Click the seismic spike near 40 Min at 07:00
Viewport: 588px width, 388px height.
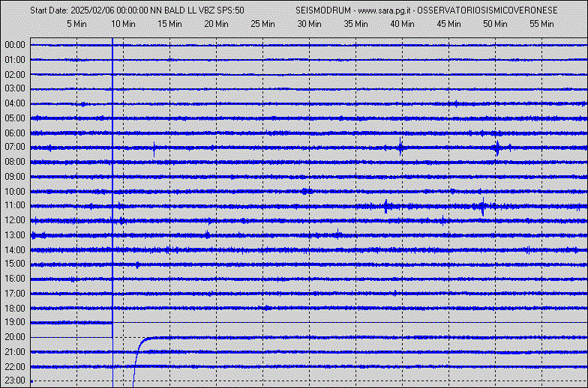tap(400, 147)
